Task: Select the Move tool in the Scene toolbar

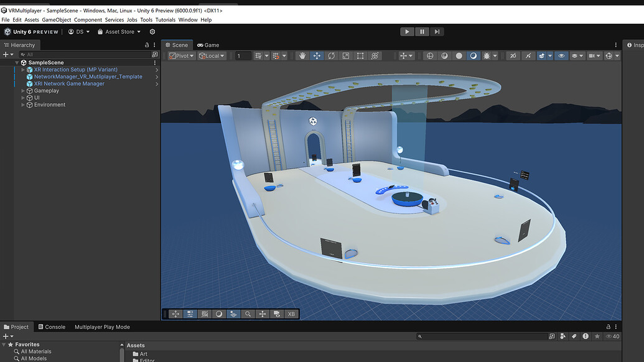Action: coord(317,56)
